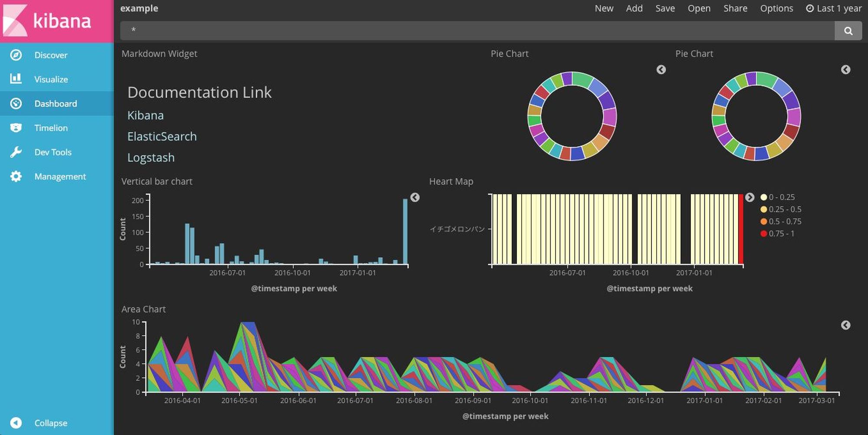Open Dev Tools page

57,152
